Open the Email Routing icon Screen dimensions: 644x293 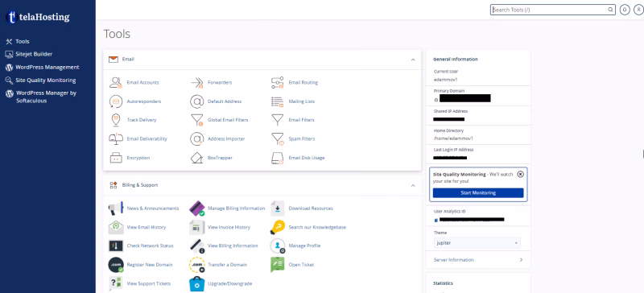pos(278,83)
